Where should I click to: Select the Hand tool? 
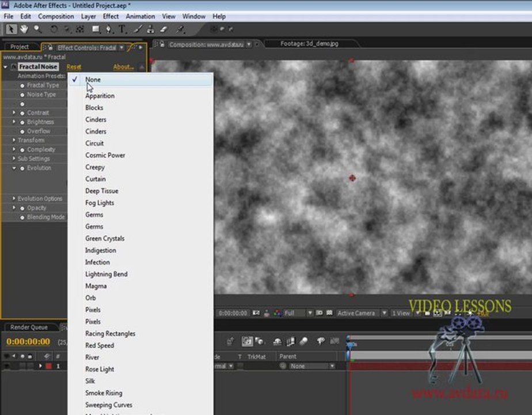24,29
